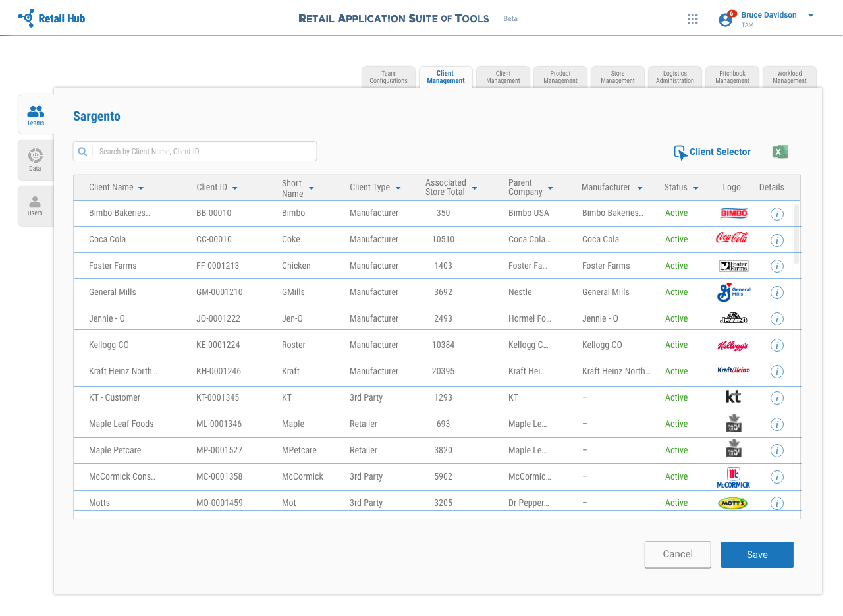Open the Client Selector
The height and width of the screenshot is (616, 843).
pyautogui.click(x=712, y=152)
